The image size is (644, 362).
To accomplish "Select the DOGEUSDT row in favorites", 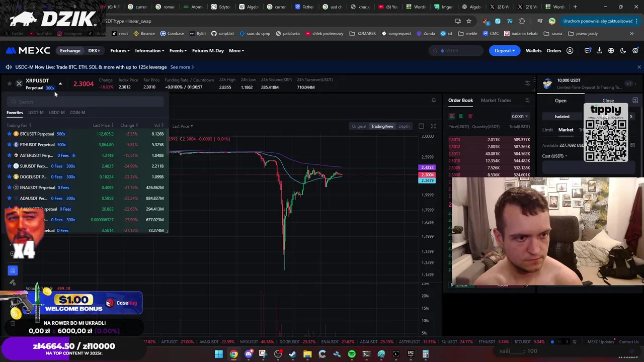I will pos(85,177).
